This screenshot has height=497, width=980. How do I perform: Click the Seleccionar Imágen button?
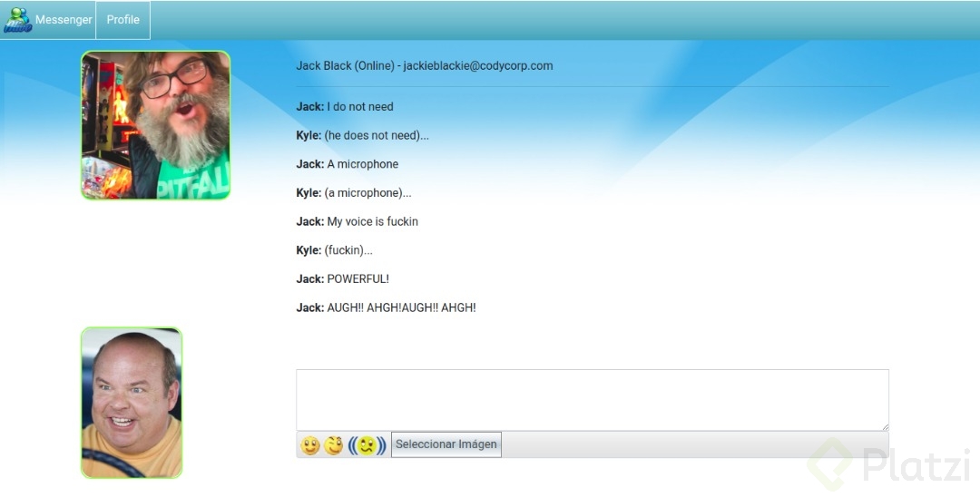pos(446,444)
